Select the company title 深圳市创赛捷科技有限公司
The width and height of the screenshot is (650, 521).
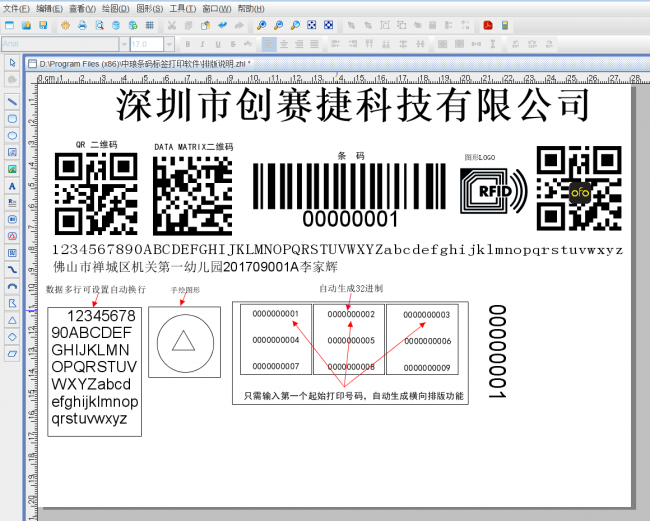[352, 105]
